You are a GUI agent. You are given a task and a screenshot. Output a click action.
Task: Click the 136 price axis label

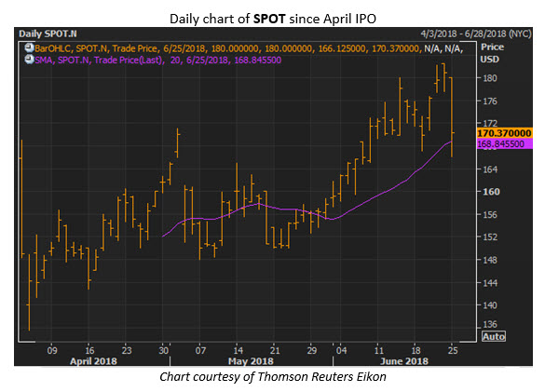[490, 324]
